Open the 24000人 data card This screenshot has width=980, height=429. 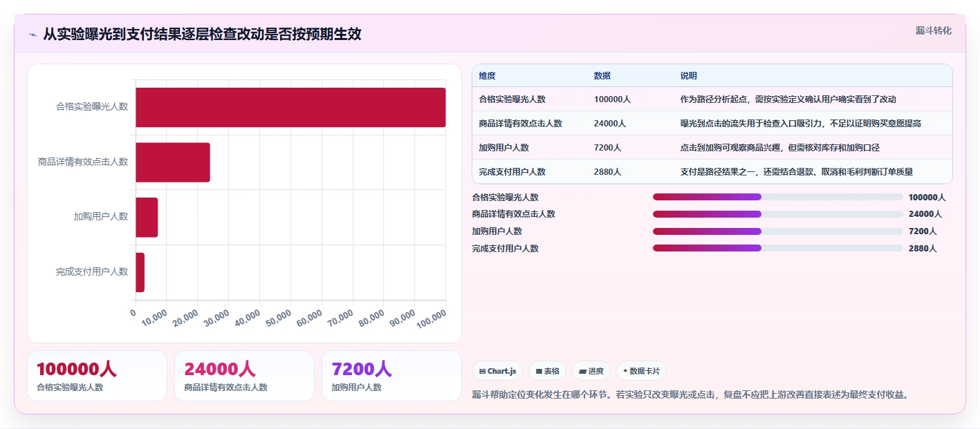(x=245, y=376)
